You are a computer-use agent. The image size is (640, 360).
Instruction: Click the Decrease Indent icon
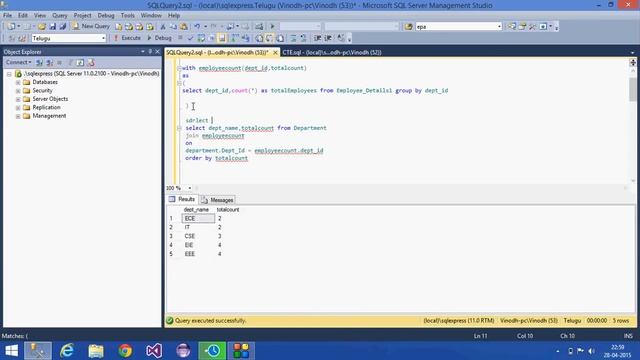click(318, 38)
